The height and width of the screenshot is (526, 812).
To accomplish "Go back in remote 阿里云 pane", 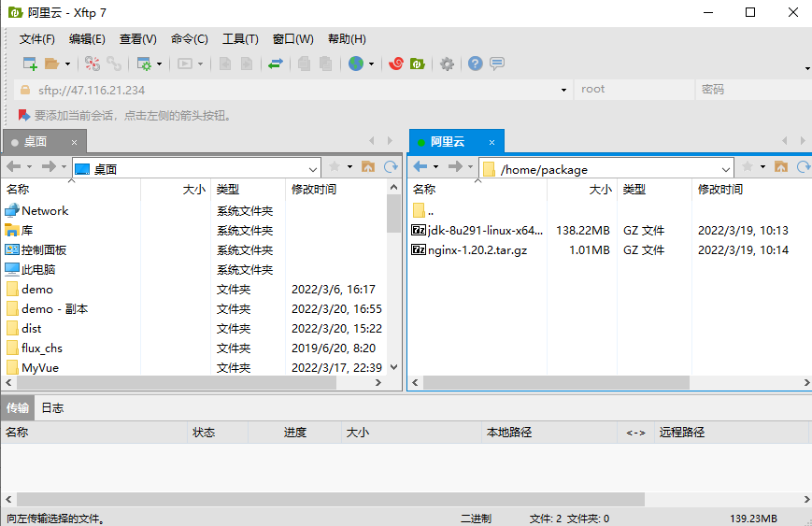I will pyautogui.click(x=420, y=166).
